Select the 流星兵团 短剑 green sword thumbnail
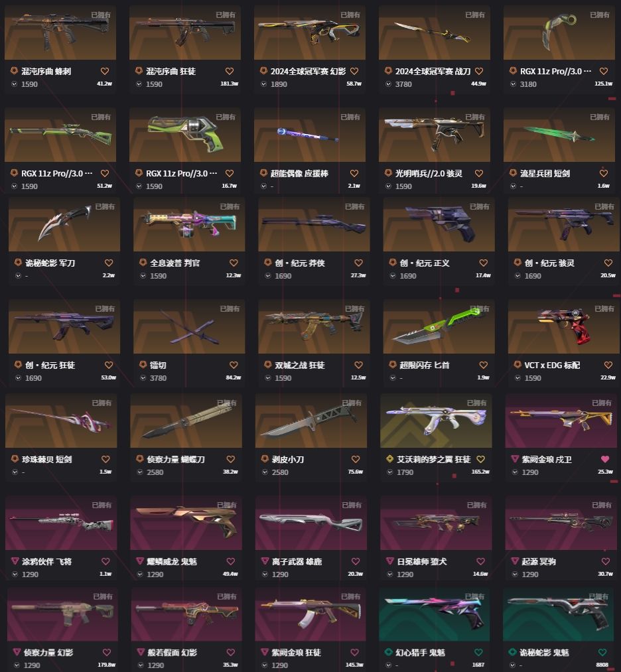Screen dimensions: 621x672 pyautogui.click(x=559, y=135)
